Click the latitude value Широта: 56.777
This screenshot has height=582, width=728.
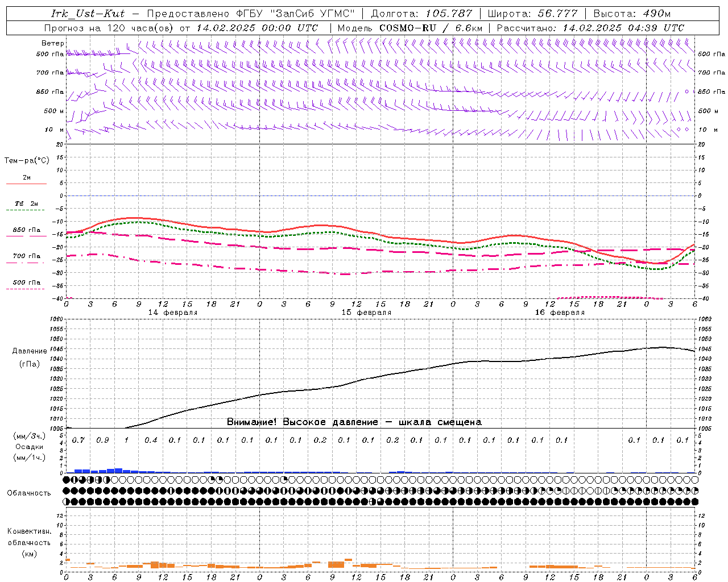533,14
